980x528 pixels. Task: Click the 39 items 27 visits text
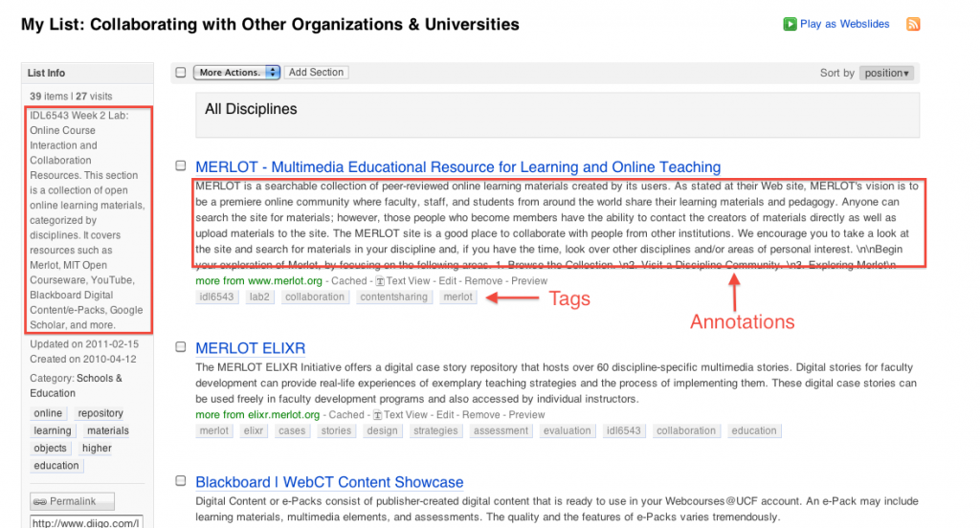[71, 97]
